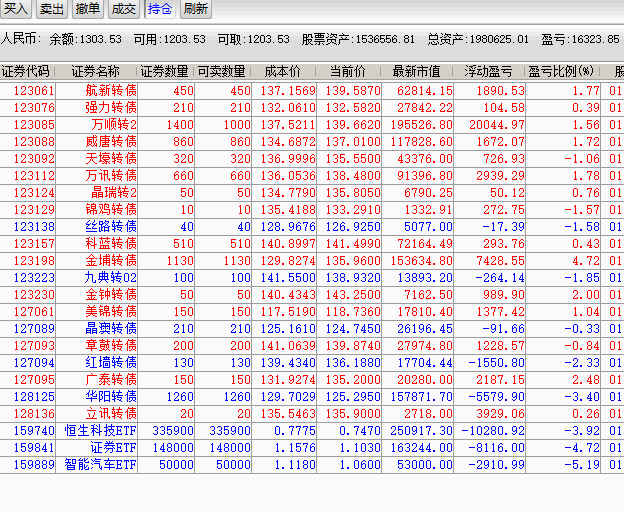Screen dimensions: 624x512
Task: Select the 立讯转债 holding
Action: click(111, 414)
